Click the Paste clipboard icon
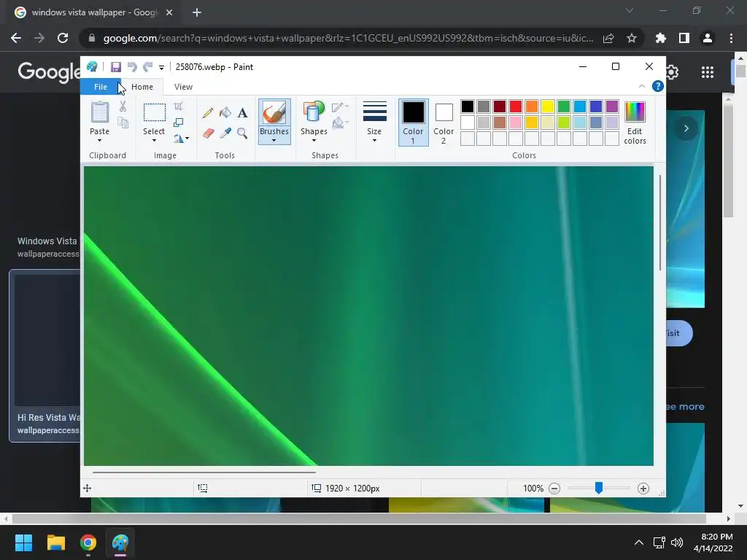The height and width of the screenshot is (560, 747). pos(99,112)
